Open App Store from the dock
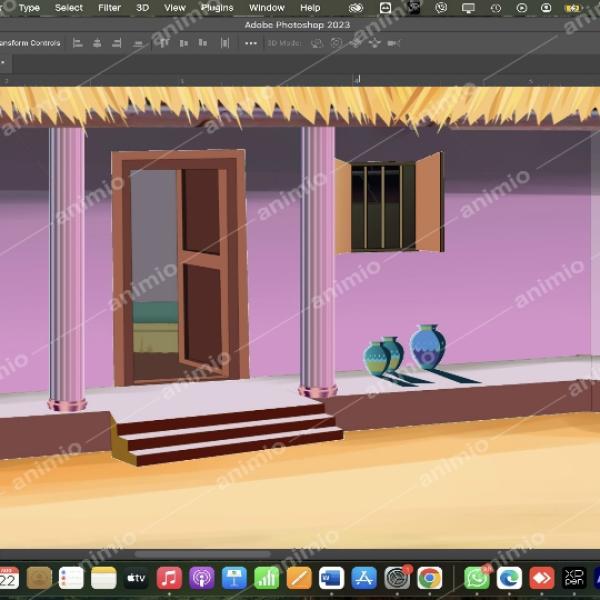 [364, 578]
